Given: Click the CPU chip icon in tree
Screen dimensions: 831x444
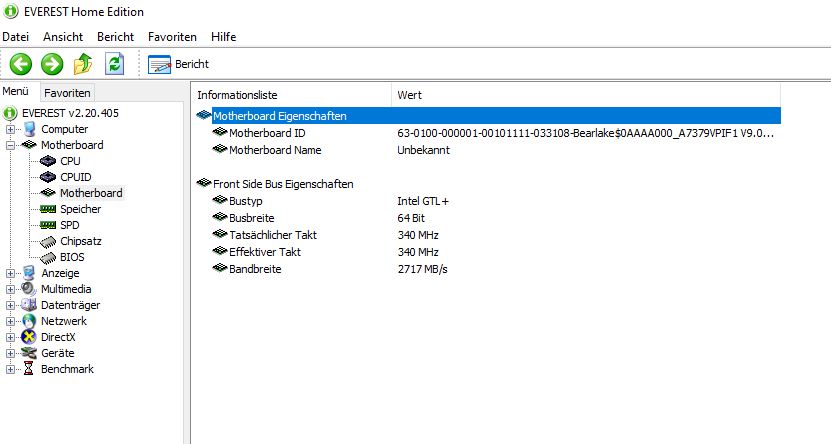Looking at the screenshot, I should (x=48, y=161).
